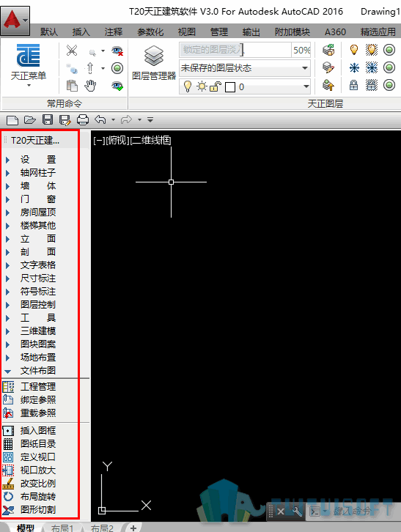Add a new layout with plus button
The width and height of the screenshot is (401, 532).
pyautogui.click(x=133, y=528)
